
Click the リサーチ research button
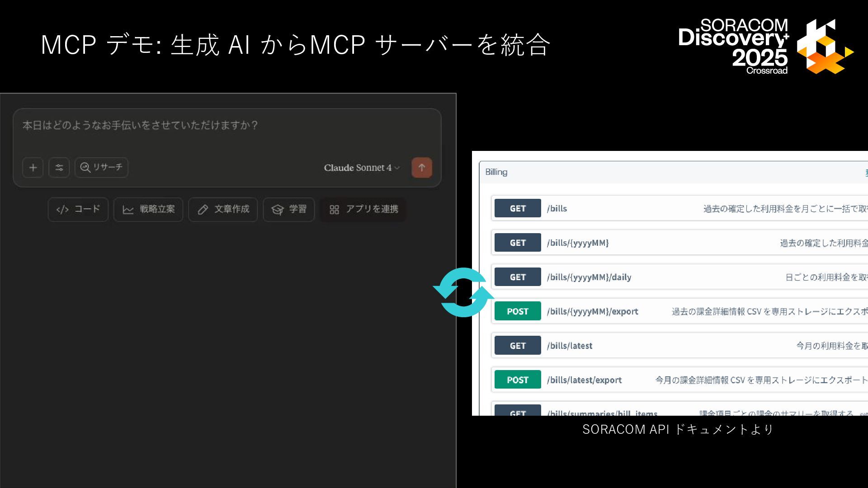tap(101, 168)
